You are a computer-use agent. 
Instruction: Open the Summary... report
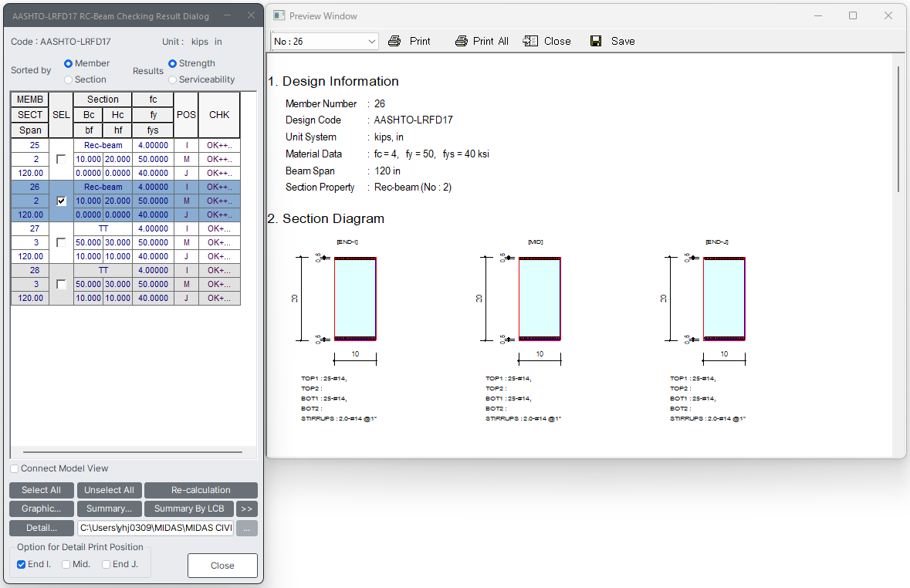click(x=109, y=509)
